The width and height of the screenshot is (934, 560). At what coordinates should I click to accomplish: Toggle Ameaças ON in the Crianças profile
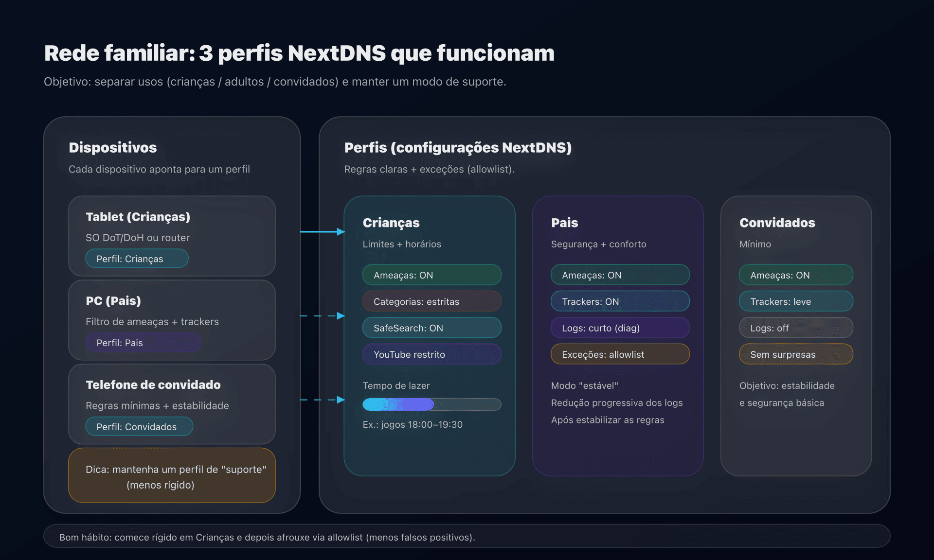(431, 275)
